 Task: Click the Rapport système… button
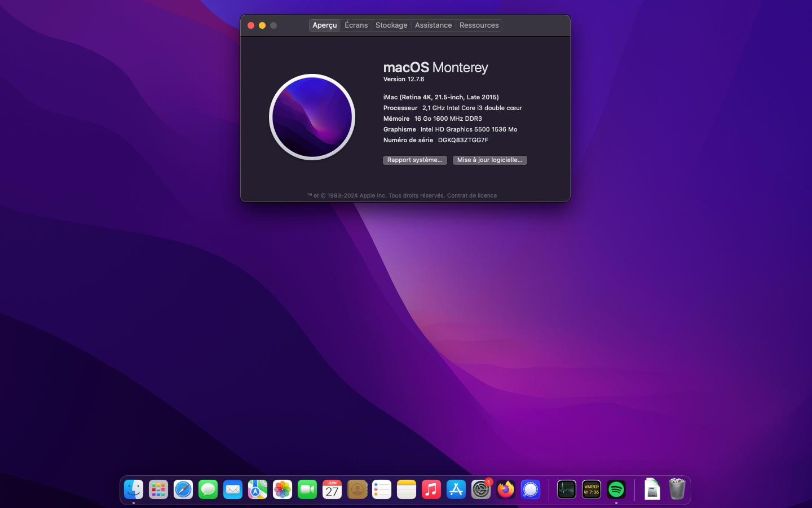415,160
